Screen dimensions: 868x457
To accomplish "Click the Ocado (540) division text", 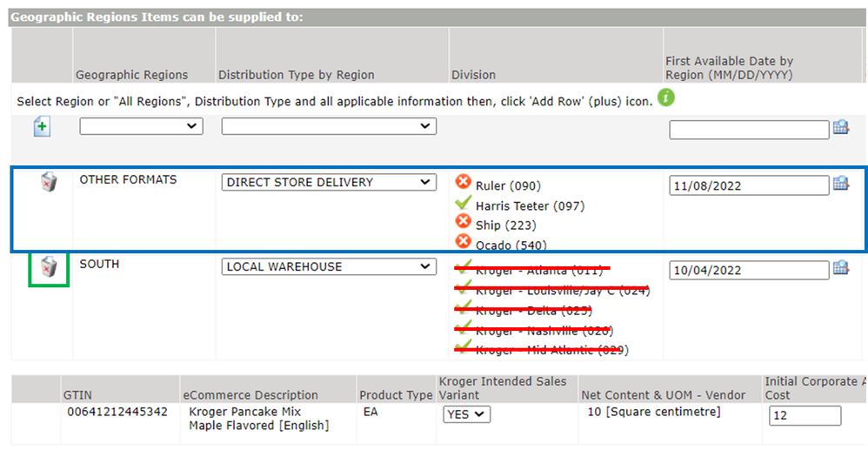I will click(x=511, y=245).
